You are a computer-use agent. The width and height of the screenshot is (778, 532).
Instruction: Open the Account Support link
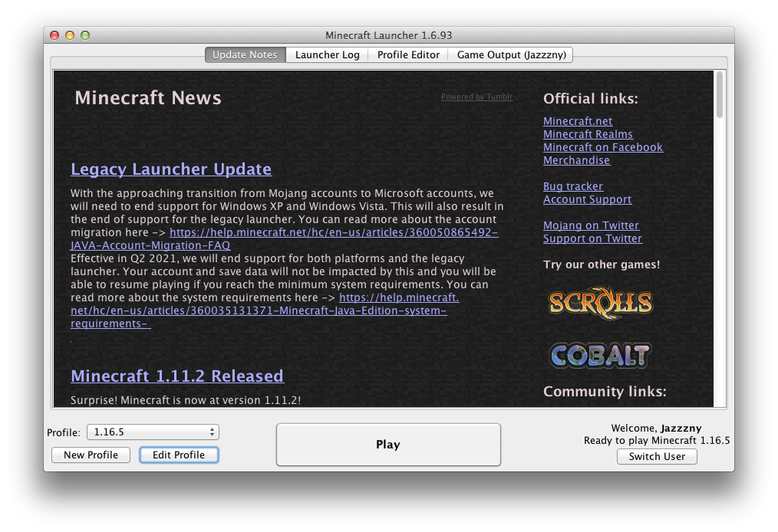tap(588, 199)
